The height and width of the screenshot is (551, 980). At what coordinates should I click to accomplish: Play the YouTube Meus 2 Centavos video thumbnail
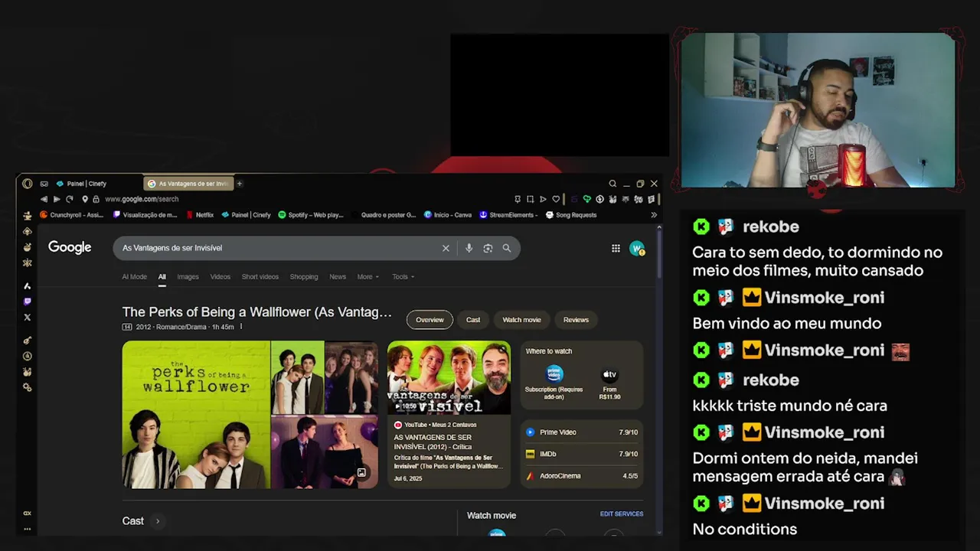tap(449, 377)
